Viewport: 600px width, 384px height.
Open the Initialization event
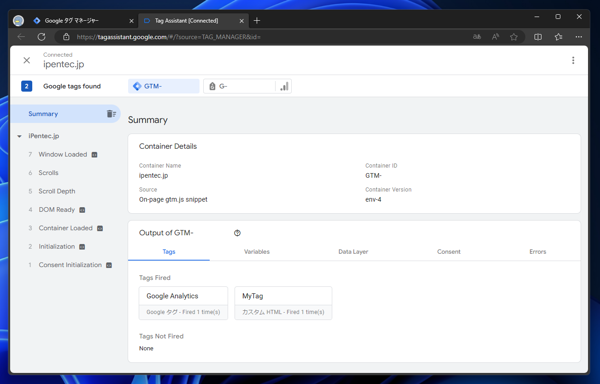[57, 246]
